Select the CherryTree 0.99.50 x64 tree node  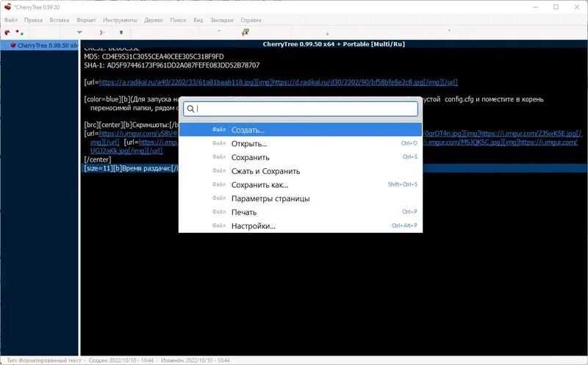[x=40, y=46]
